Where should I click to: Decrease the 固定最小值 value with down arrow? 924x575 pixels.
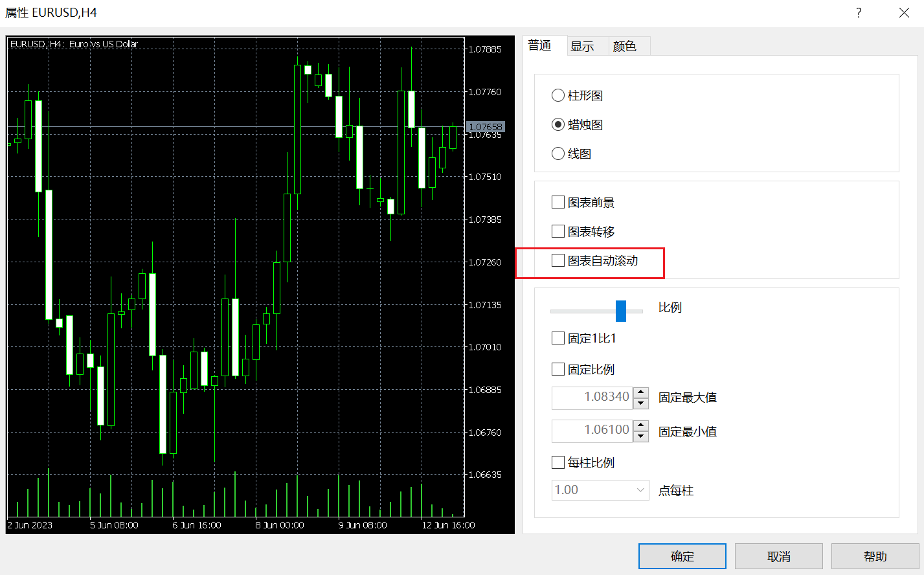pos(641,436)
